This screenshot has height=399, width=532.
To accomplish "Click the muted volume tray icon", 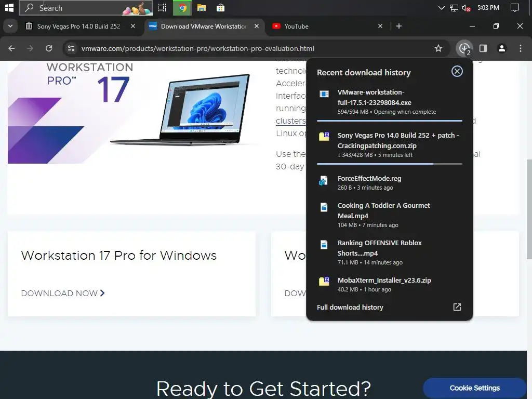I will (466, 8).
